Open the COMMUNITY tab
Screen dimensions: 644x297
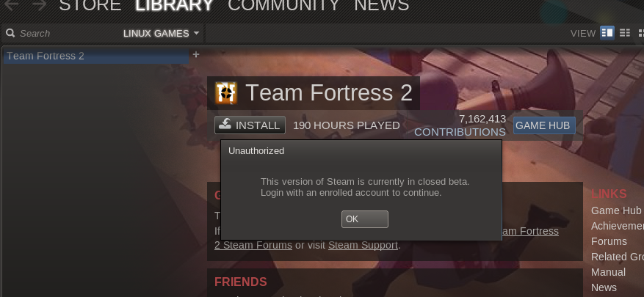tap(283, 5)
